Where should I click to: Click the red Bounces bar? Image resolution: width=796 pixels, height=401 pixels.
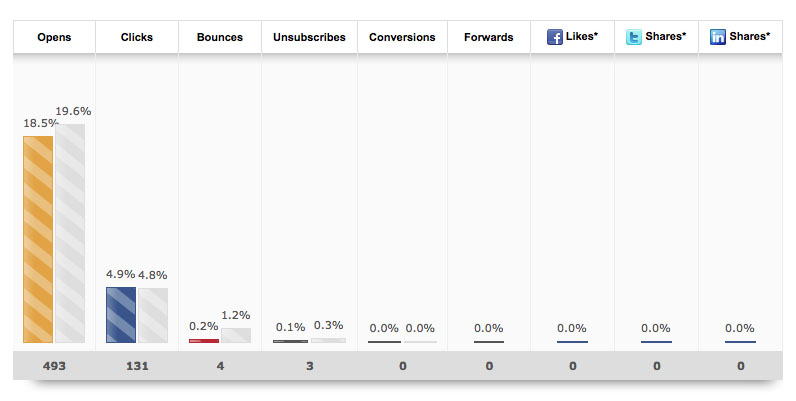[204, 340]
